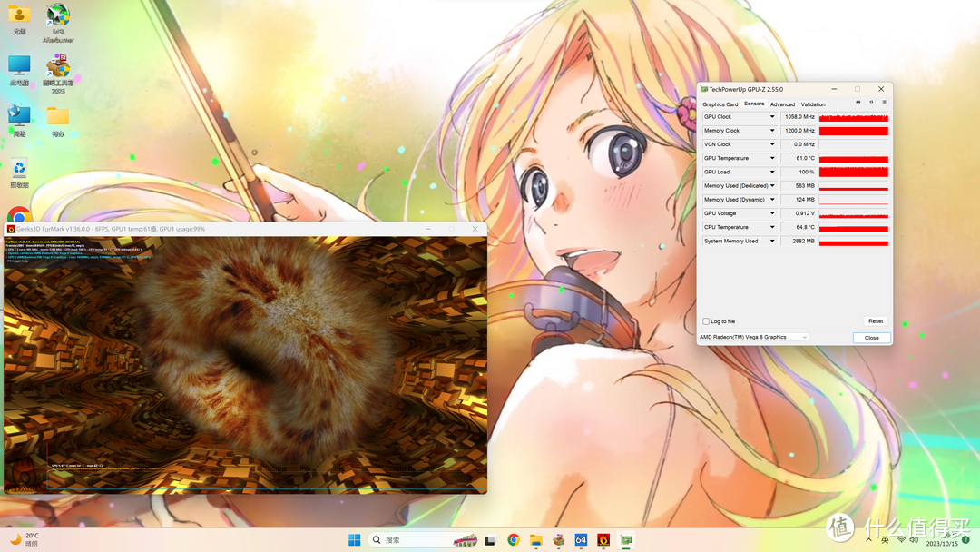Viewport: 980px width, 552px height.
Task: Open the toolbox 2023 desktop shortcut
Action: click(x=58, y=74)
